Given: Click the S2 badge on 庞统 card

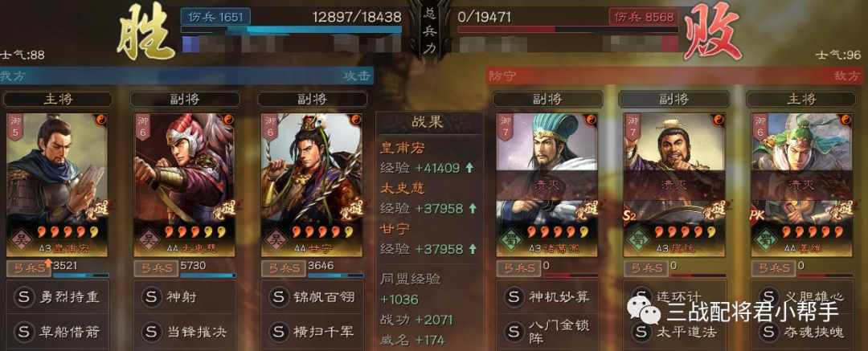Looking at the screenshot, I should click(x=629, y=214).
